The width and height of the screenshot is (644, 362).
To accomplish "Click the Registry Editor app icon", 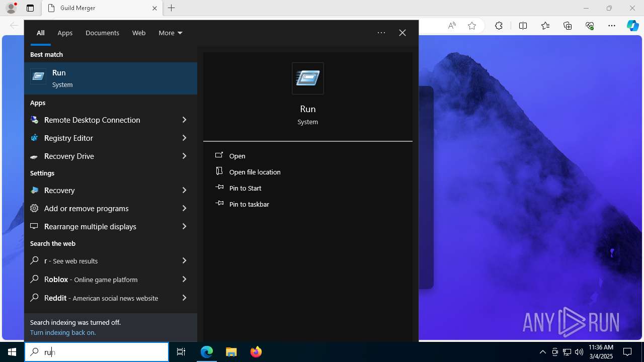I will [34, 138].
